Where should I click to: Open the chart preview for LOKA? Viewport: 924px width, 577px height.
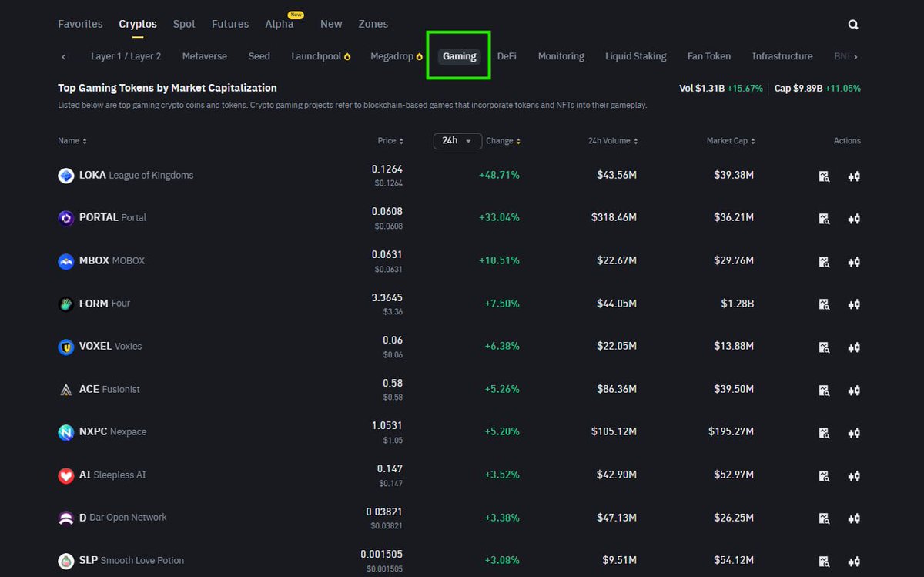[x=824, y=176]
